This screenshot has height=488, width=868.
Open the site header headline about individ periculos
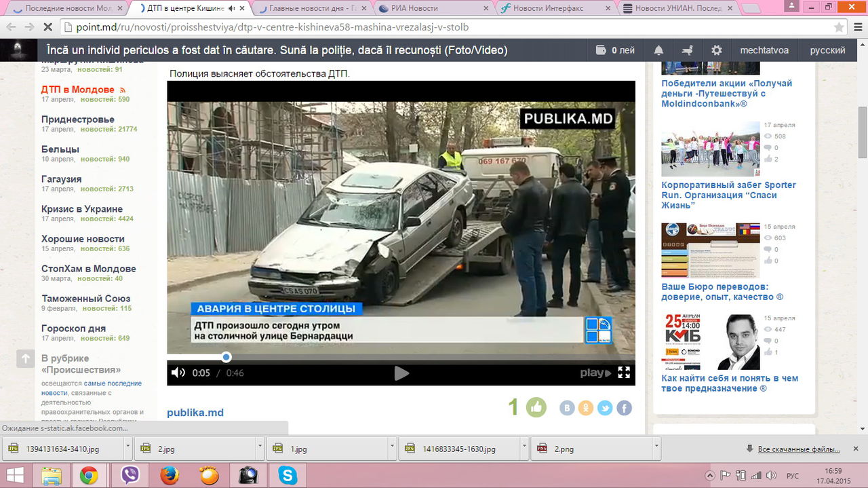tap(277, 50)
